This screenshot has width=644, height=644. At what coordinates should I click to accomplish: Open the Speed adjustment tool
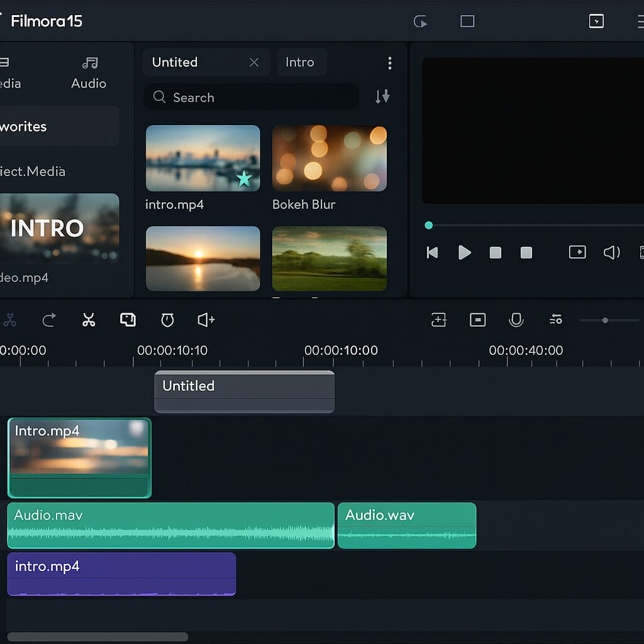pos(167,320)
